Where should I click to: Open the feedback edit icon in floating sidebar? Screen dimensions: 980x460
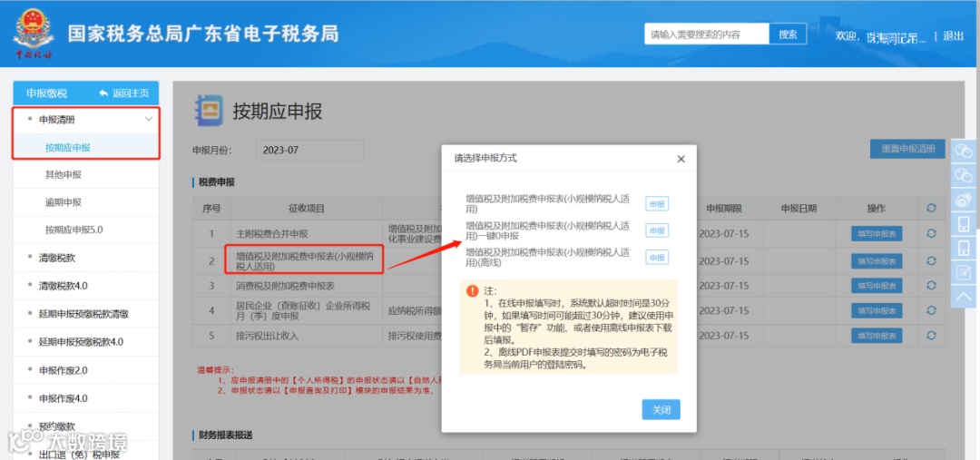coord(964,272)
